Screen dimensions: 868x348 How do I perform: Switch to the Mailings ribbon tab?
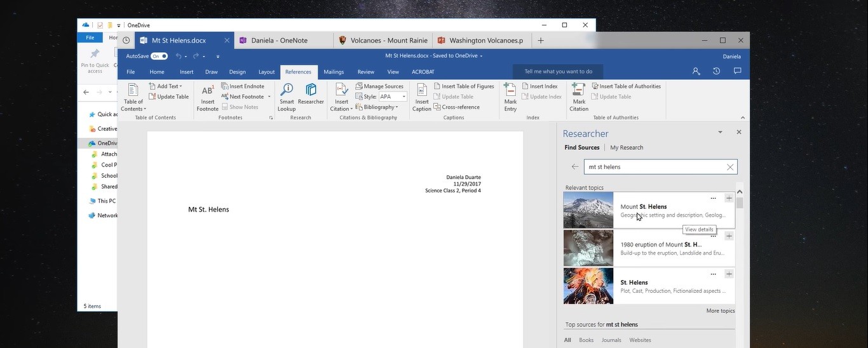click(x=334, y=72)
